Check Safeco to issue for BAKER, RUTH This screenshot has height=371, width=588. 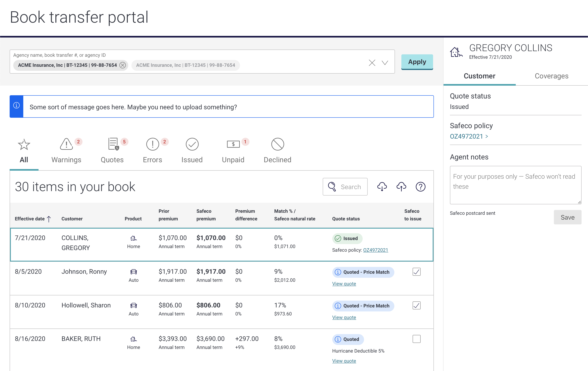point(416,339)
